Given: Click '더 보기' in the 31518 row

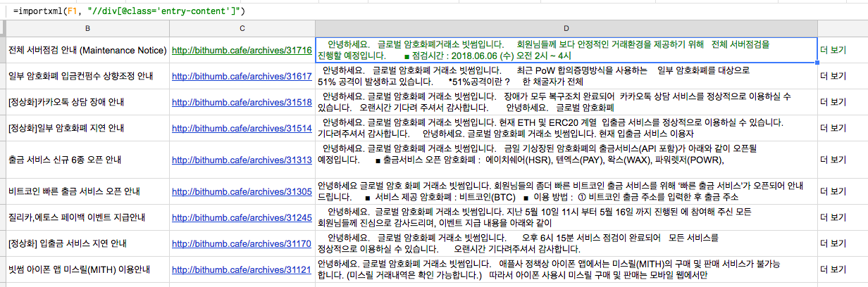Looking at the screenshot, I should [x=833, y=102].
